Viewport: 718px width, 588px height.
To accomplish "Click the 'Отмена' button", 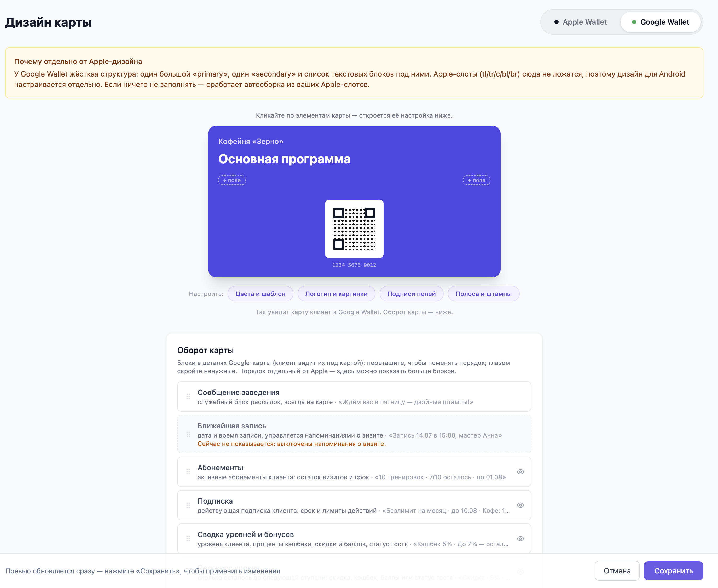I will click(x=617, y=571).
